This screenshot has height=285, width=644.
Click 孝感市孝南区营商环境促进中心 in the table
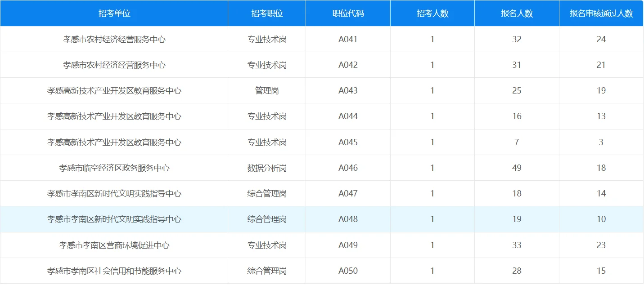click(114, 245)
